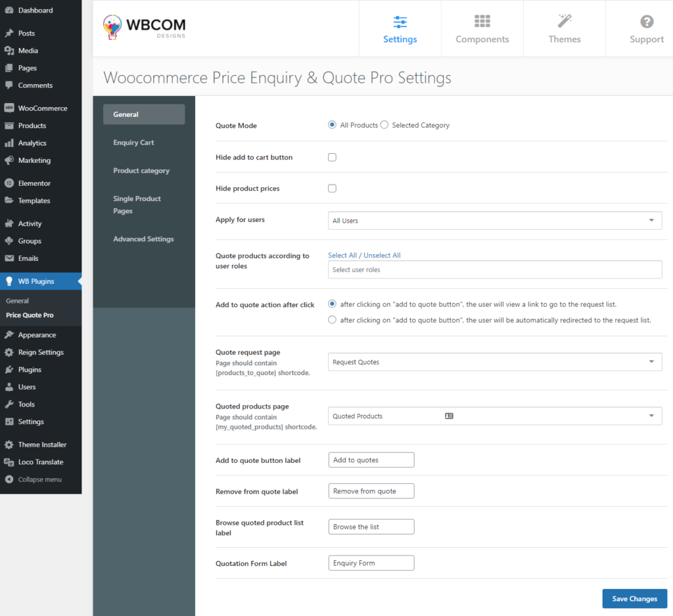Enable Hide product prices checkbox
The image size is (673, 616).
pos(332,188)
